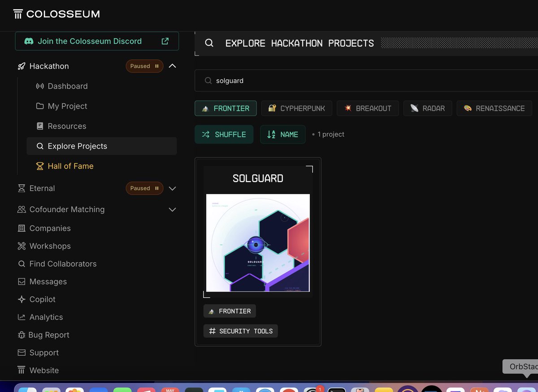The width and height of the screenshot is (538, 392).
Task: Open Bug Report via its bug icon
Action: [22, 335]
